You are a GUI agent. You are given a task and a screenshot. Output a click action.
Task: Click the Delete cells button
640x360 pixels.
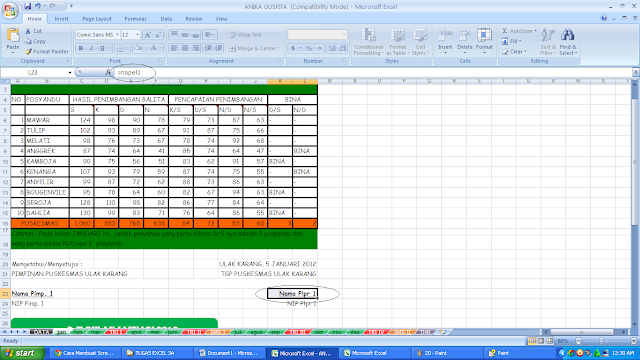[464, 41]
